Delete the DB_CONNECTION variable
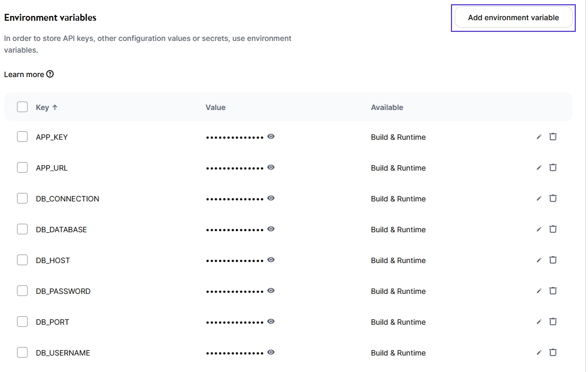 pyautogui.click(x=553, y=198)
